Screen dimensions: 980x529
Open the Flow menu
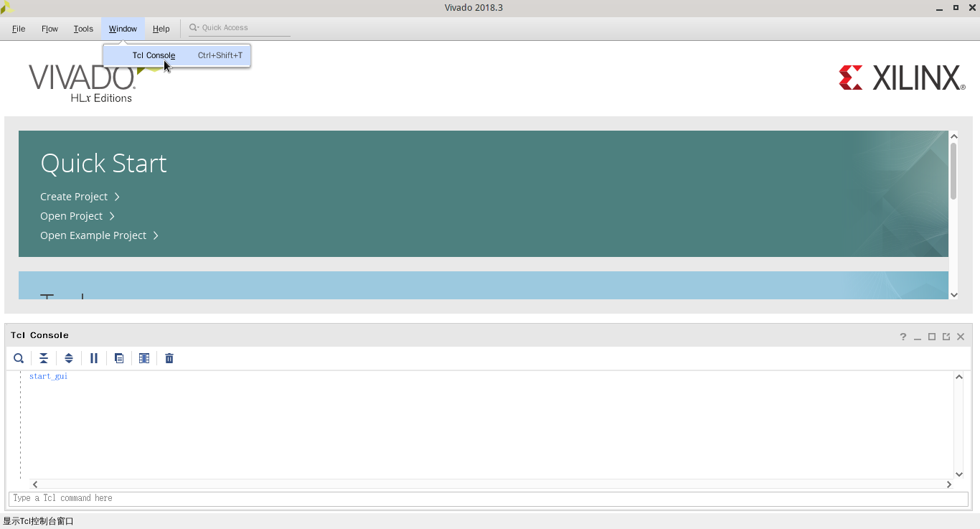coord(50,29)
